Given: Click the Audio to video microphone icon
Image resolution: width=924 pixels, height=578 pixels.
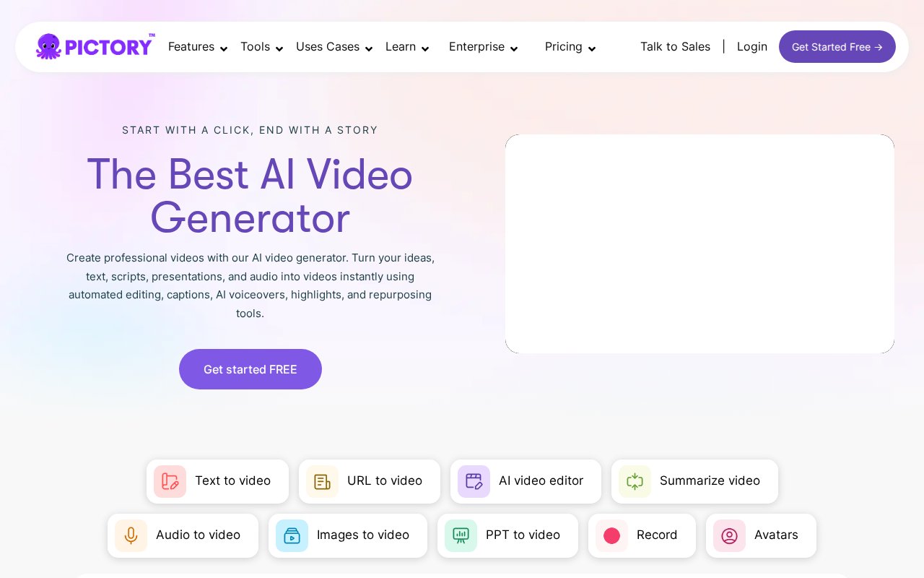Looking at the screenshot, I should coord(131,535).
